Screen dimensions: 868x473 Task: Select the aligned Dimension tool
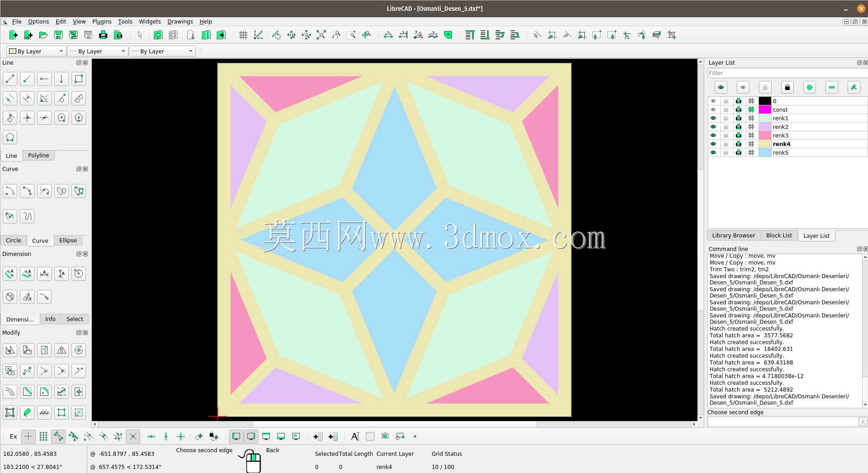click(x=10, y=274)
